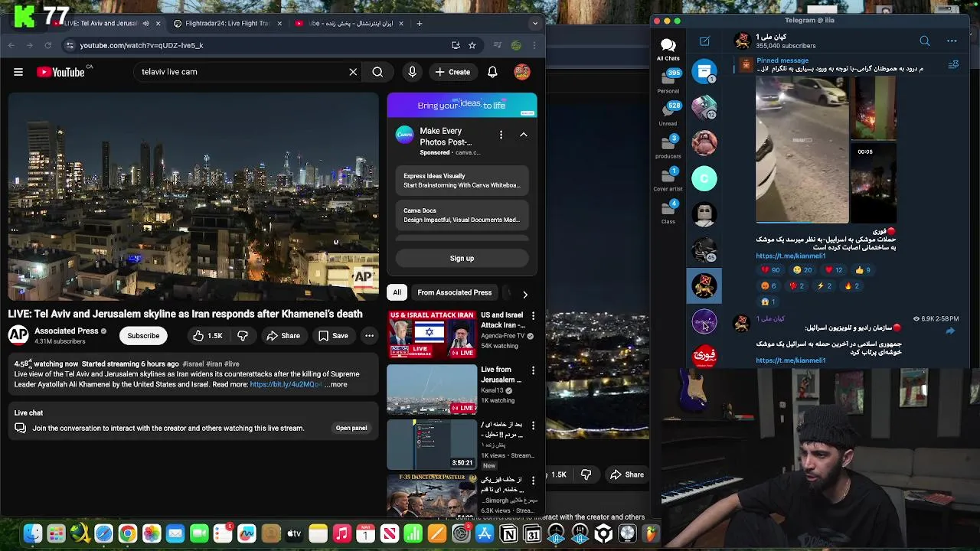This screenshot has height=551, width=980.
Task: Reload the YouTube page in browser
Action: coord(47,45)
